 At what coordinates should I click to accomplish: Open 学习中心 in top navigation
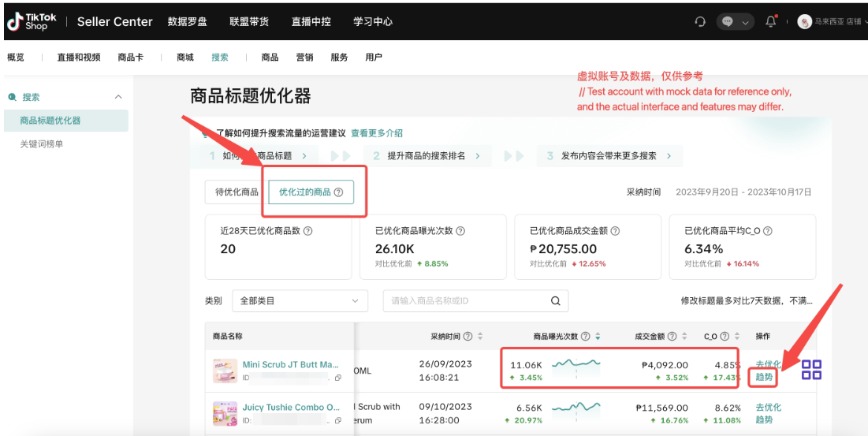(x=373, y=21)
